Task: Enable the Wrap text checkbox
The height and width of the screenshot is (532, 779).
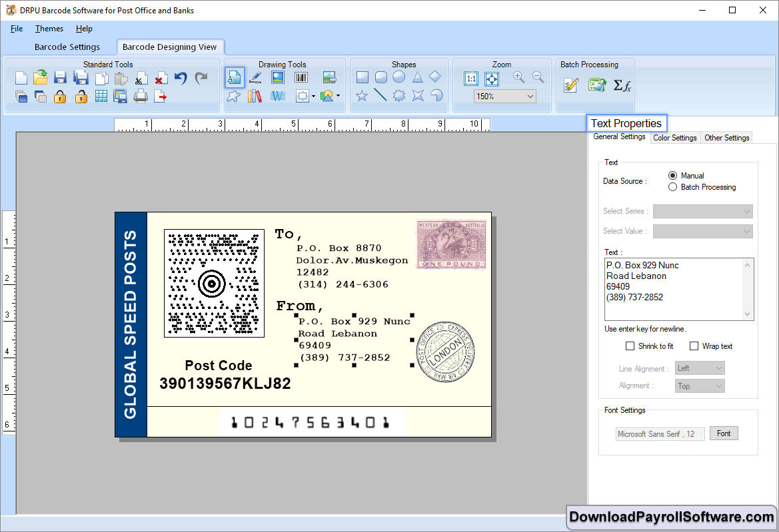Action: [694, 346]
